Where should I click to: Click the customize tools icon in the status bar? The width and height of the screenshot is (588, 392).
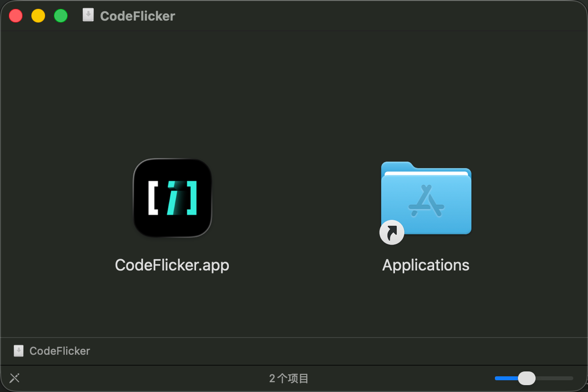pos(15,378)
